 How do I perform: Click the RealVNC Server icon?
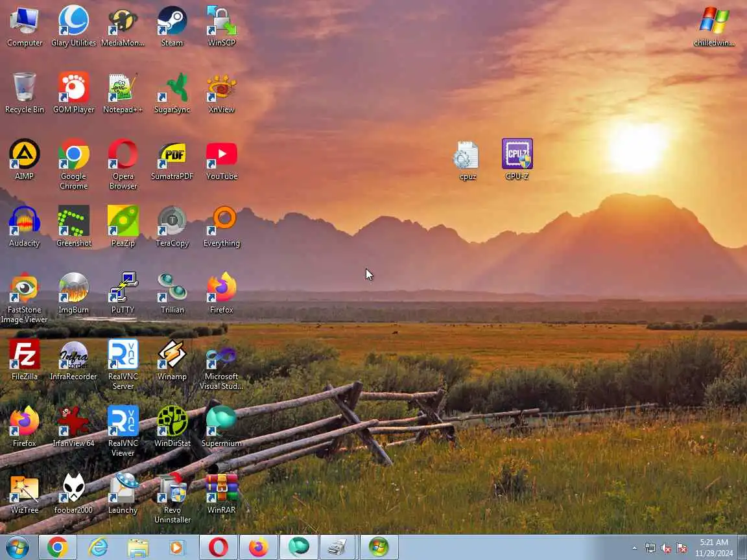[x=123, y=365]
